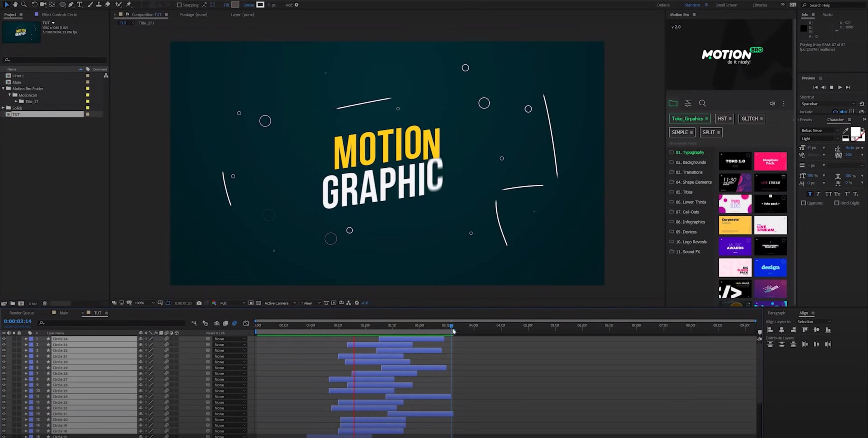This screenshot has height=438, width=868.
Task: Click the TOKO 1.0 preset thumbnail
Action: coord(735,161)
